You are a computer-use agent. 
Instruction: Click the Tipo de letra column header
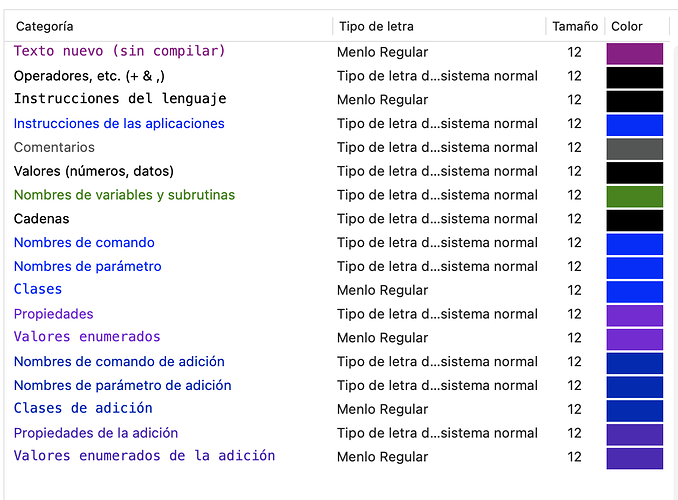click(376, 26)
